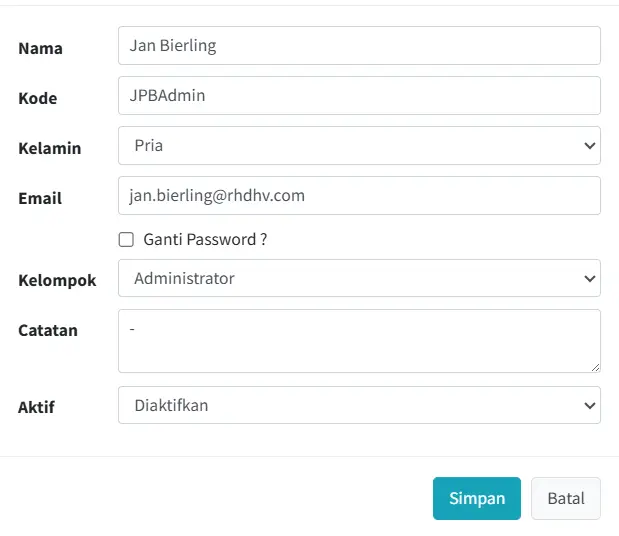
Task: Click the Kelompok field label
Action: coord(57,280)
